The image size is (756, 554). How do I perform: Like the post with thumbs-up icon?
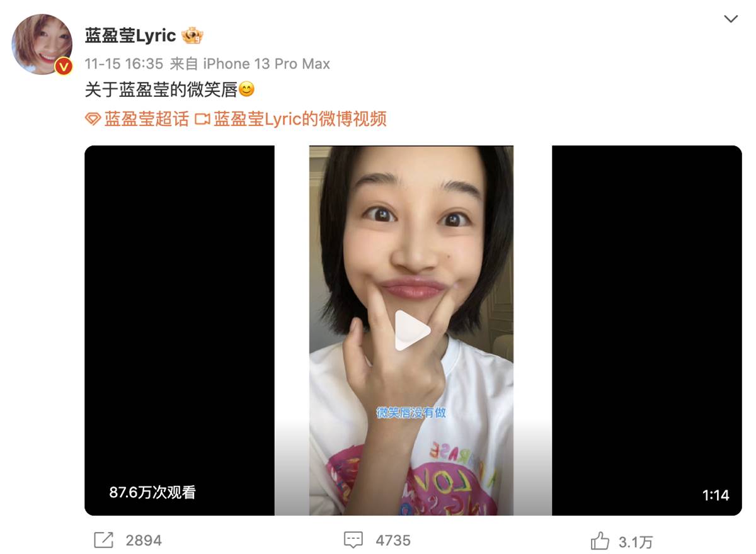pos(600,540)
